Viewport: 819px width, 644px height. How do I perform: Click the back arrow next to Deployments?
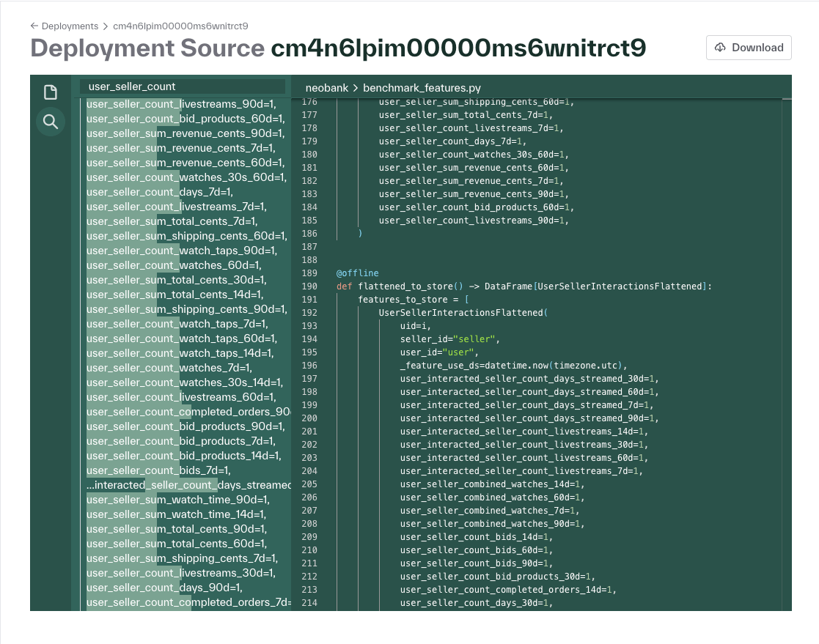tap(34, 26)
